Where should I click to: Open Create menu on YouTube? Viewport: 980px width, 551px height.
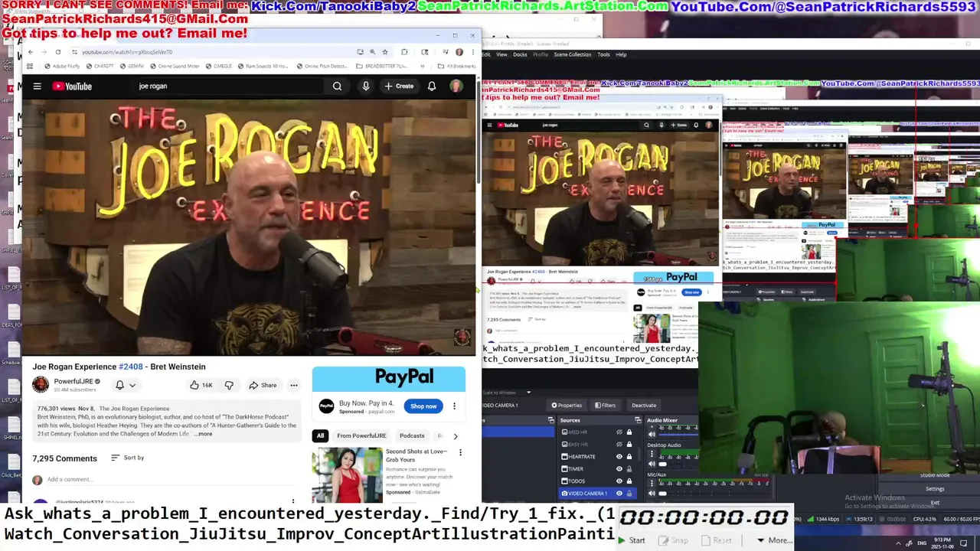[x=399, y=86]
